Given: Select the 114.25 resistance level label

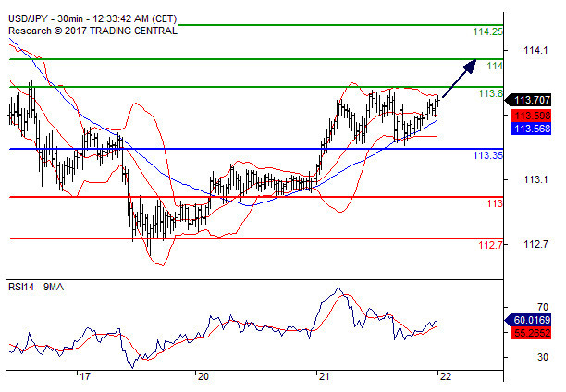Looking at the screenshot, I should [487, 31].
